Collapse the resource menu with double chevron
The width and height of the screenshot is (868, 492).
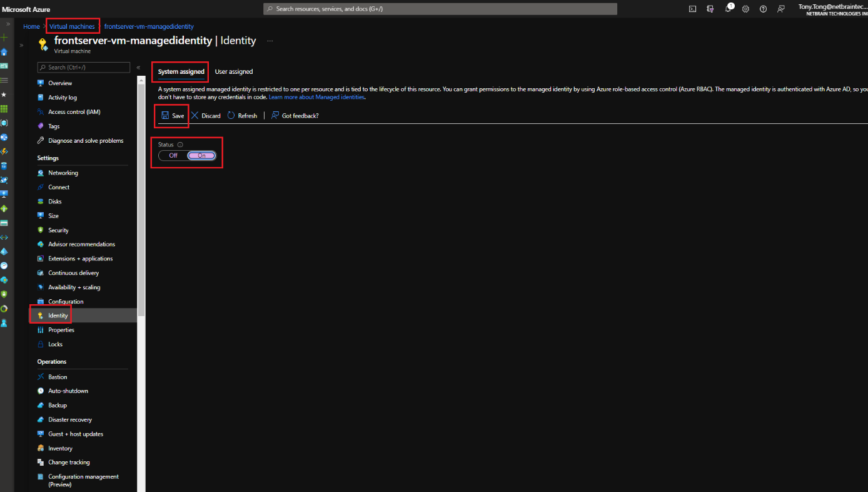point(138,67)
